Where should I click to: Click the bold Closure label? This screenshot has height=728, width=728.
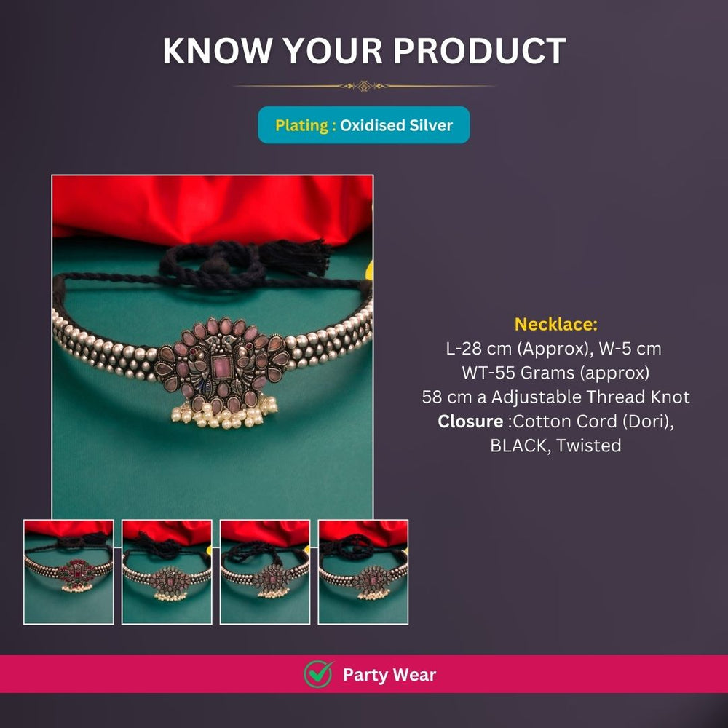tap(470, 421)
